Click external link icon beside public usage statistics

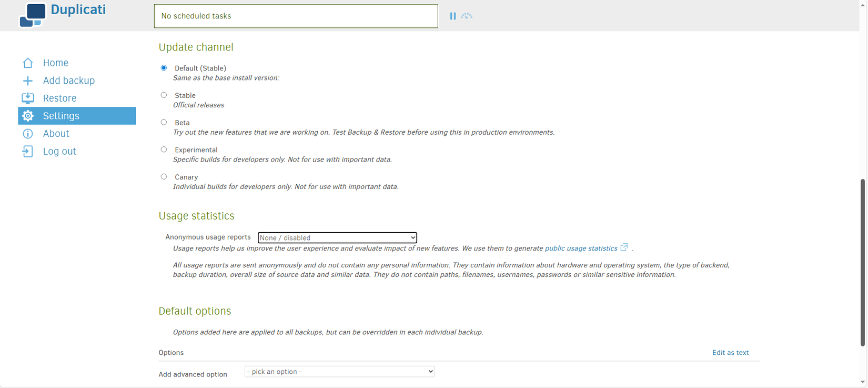pyautogui.click(x=624, y=247)
